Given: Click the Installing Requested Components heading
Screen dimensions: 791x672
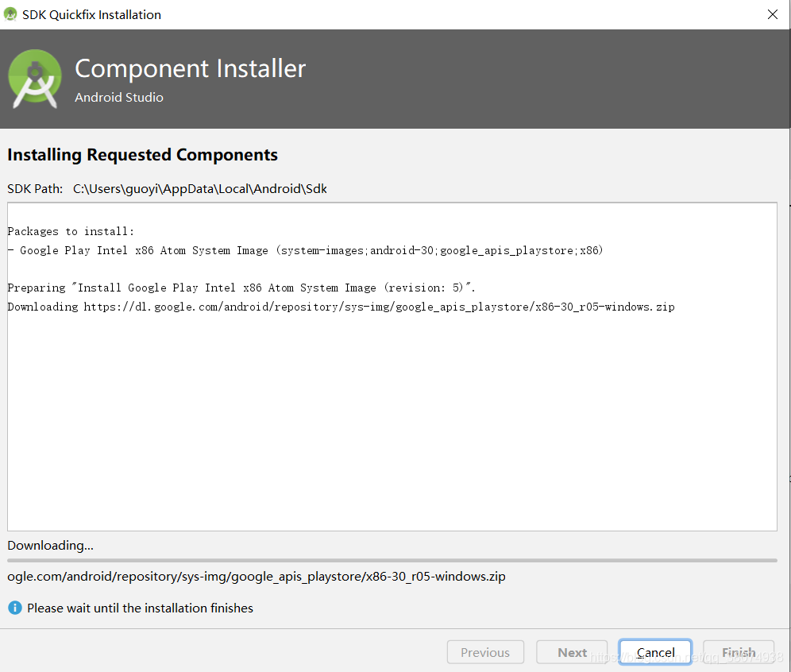Looking at the screenshot, I should tap(142, 154).
